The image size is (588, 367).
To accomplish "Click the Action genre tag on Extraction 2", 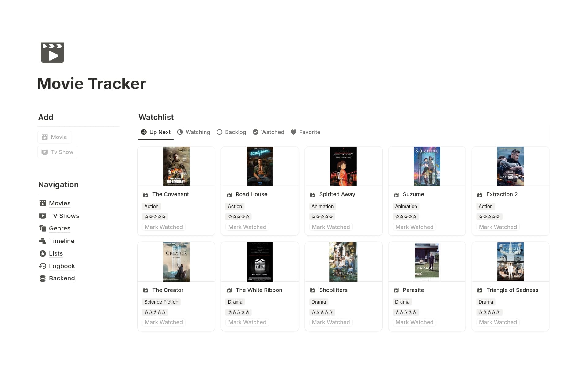I will coord(485,206).
